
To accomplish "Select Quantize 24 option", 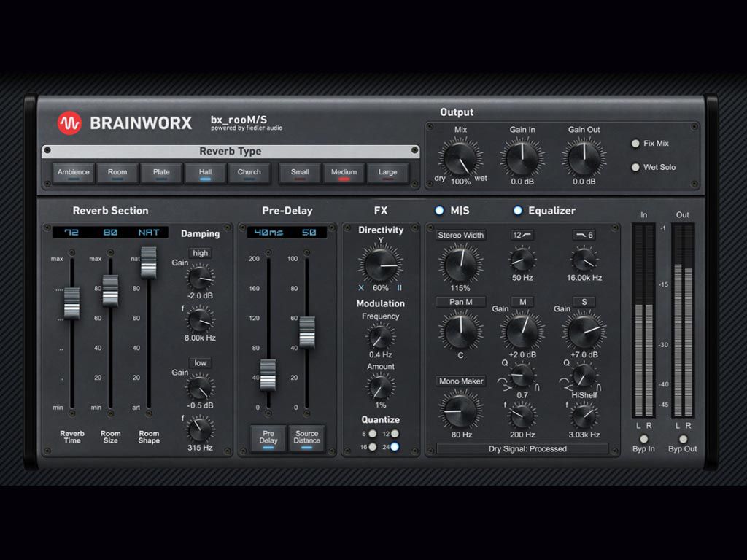I will click(x=395, y=447).
